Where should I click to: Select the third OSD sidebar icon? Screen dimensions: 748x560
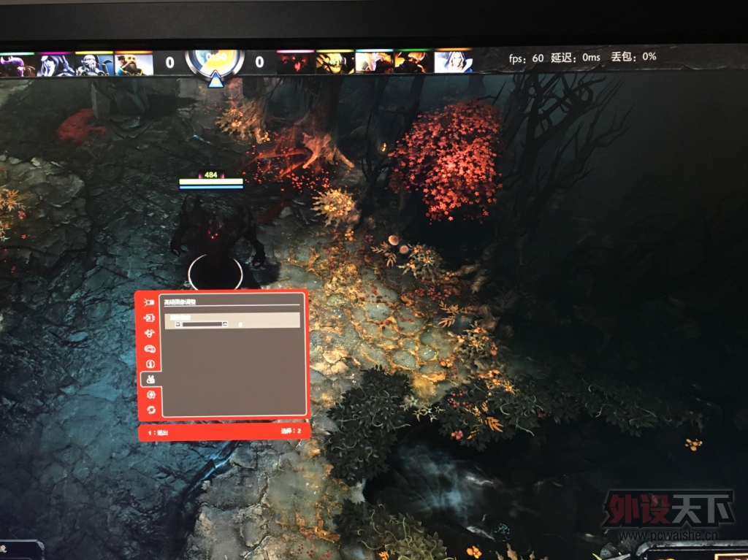coord(150,333)
